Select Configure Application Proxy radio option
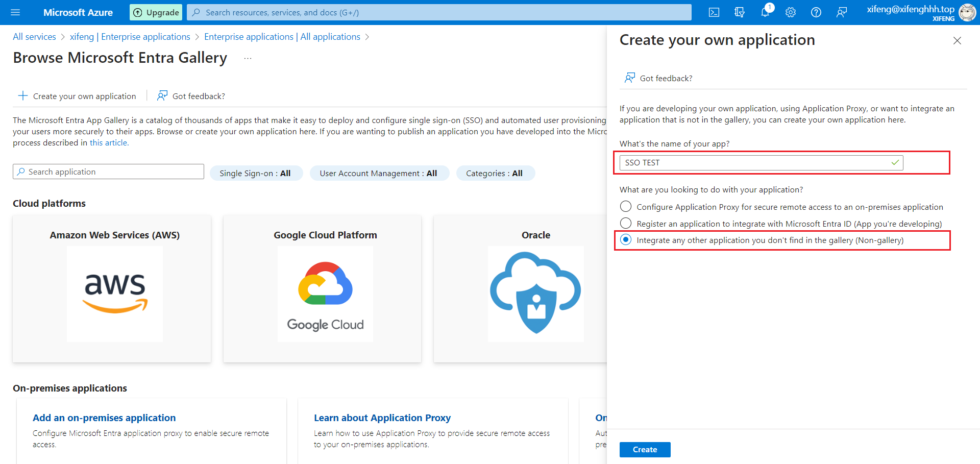 click(x=626, y=206)
